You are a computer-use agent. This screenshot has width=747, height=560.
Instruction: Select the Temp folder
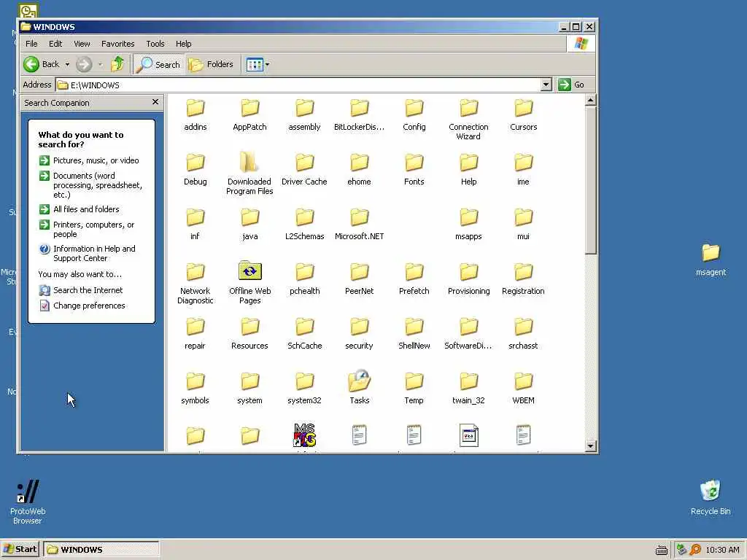pyautogui.click(x=414, y=388)
